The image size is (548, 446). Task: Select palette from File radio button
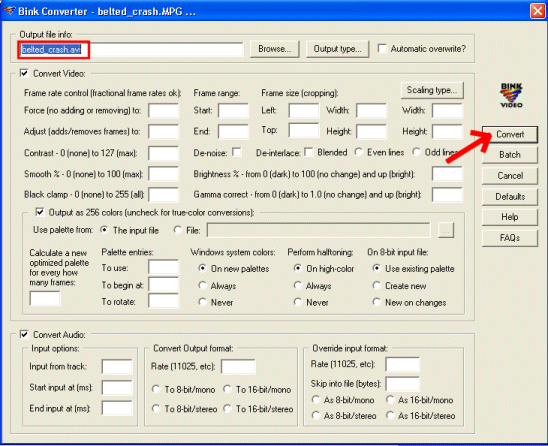(x=178, y=230)
